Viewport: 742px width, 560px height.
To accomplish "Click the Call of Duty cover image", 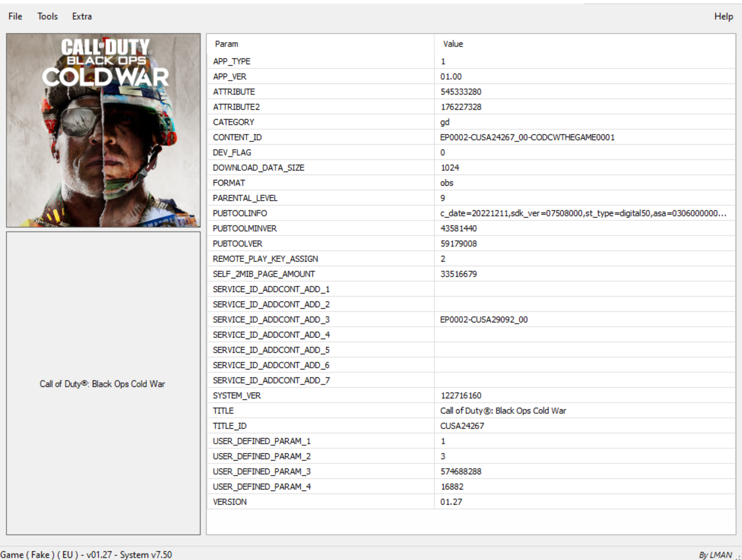I will (x=103, y=130).
